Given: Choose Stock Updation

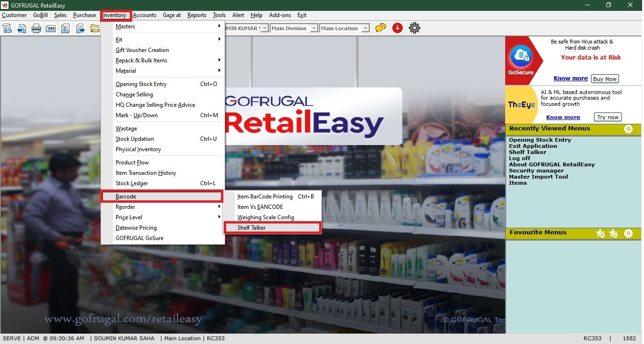Looking at the screenshot, I should coord(163,139).
